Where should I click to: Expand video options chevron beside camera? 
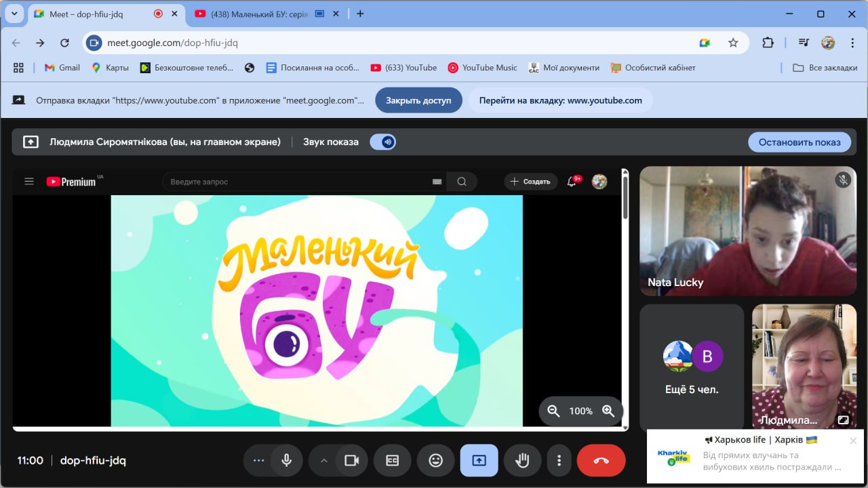point(323,461)
